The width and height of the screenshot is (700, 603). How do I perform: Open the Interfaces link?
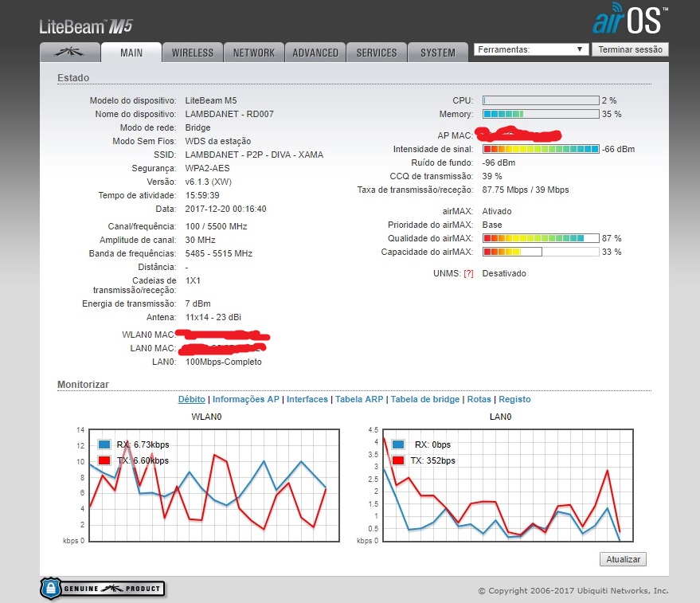(307, 399)
